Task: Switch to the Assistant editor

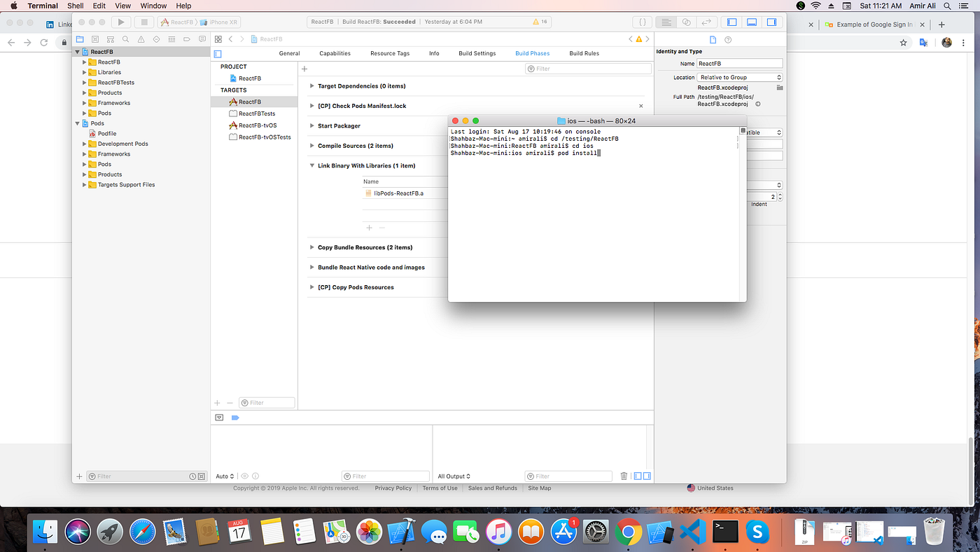Action: (686, 22)
